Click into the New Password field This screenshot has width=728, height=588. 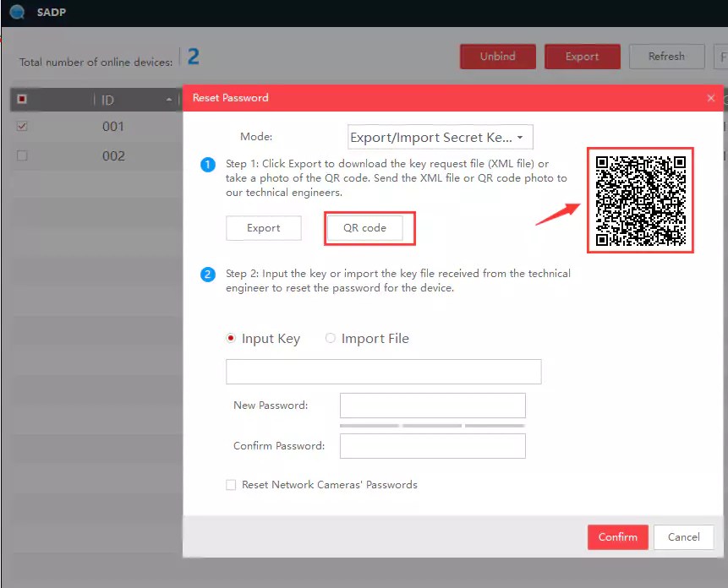click(x=432, y=406)
